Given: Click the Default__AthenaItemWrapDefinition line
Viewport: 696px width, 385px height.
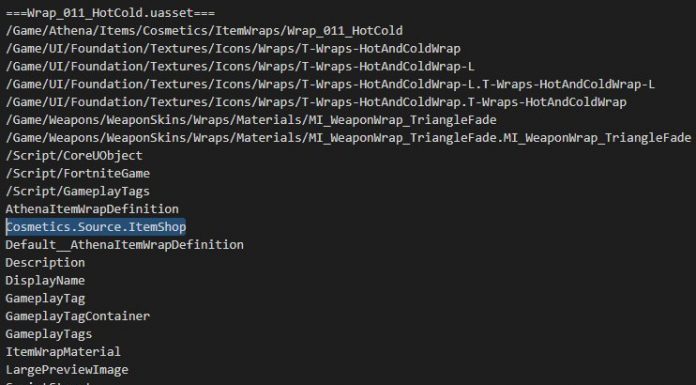Looking at the screenshot, I should pos(124,245).
